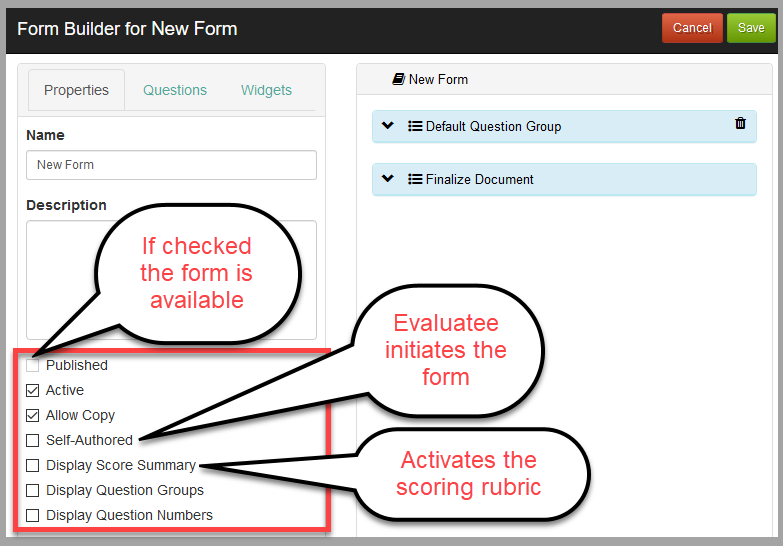Screen dimensions: 783x546
Task: Toggle Display Question Groups checkbox
Action: pyautogui.click(x=32, y=490)
